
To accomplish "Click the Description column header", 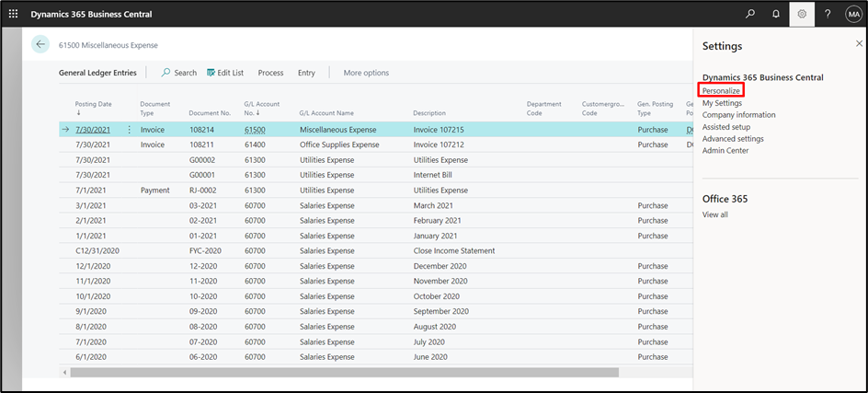I will coord(429,113).
